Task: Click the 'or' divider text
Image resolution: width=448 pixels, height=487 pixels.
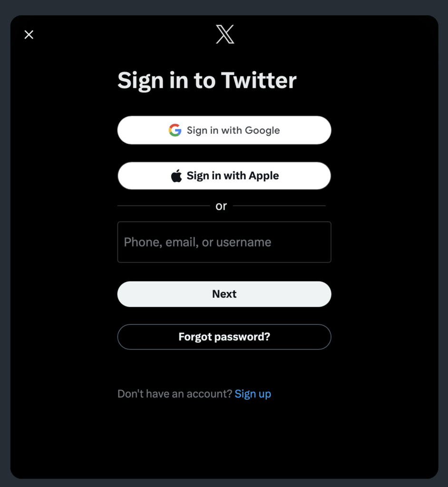Action: 221,206
